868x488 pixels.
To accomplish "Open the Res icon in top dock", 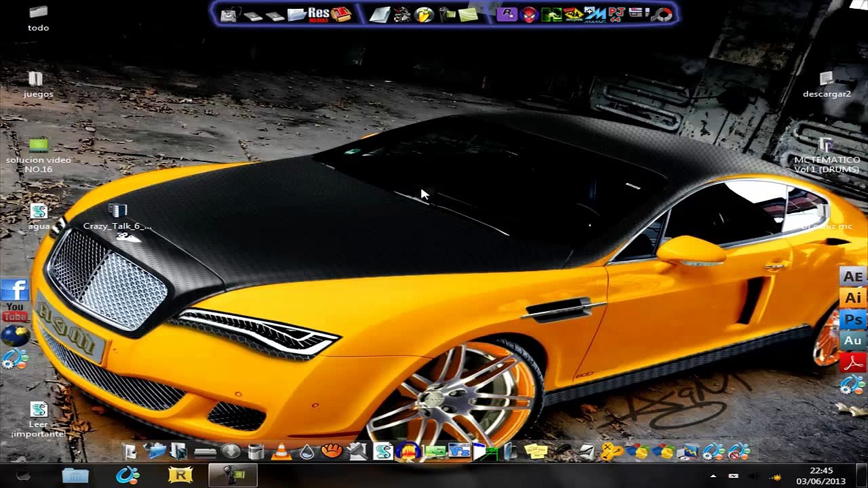I will (318, 14).
